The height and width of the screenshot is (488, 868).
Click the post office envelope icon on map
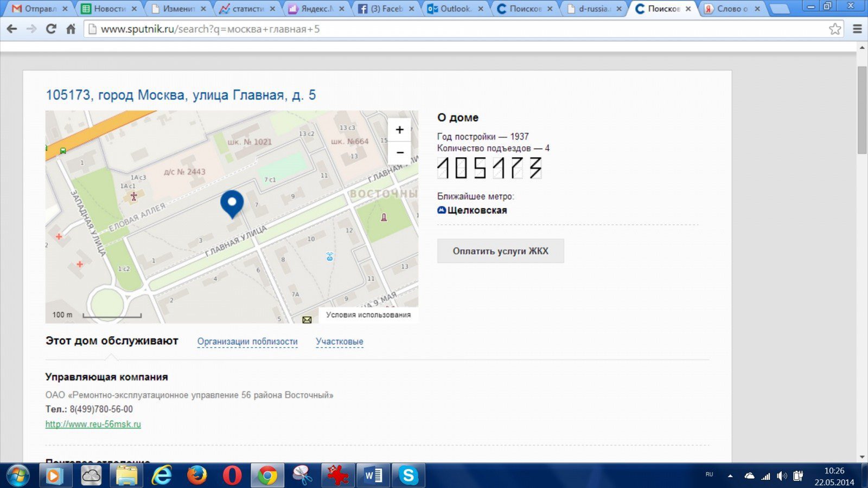pos(307,320)
